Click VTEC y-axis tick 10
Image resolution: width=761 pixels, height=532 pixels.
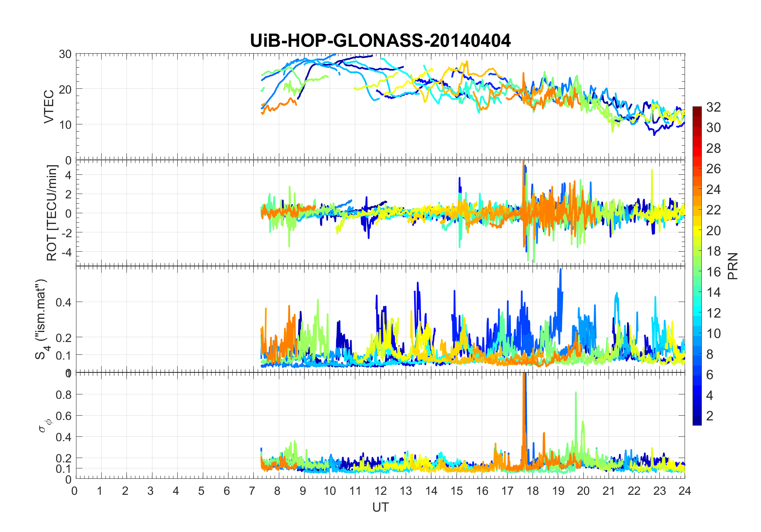pos(65,125)
